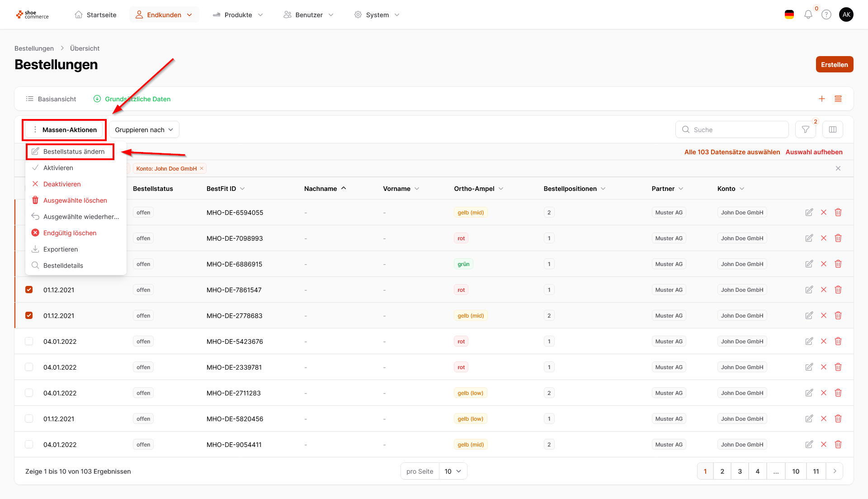Click the notification bell icon
Viewport: 868px width, 499px height.
808,15
